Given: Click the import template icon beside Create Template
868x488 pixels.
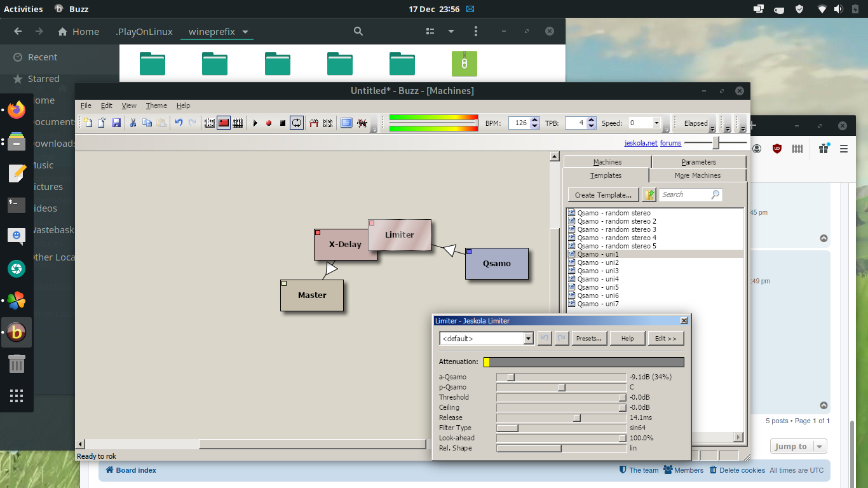Looking at the screenshot, I should point(649,195).
